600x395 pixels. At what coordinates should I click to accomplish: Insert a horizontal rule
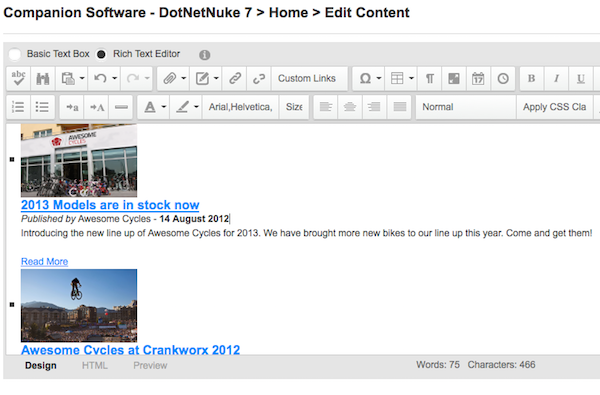pyautogui.click(x=121, y=107)
